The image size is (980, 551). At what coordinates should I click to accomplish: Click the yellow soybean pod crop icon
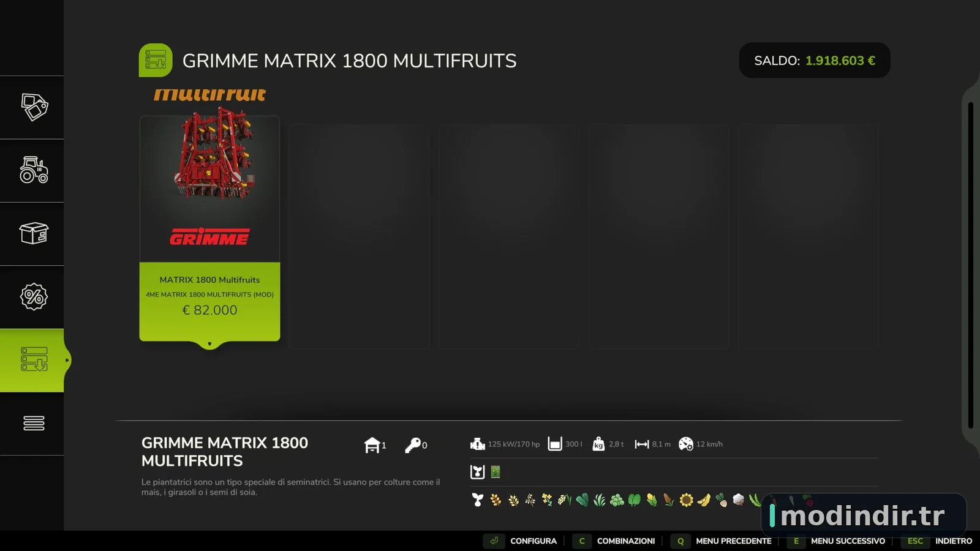[x=704, y=500]
